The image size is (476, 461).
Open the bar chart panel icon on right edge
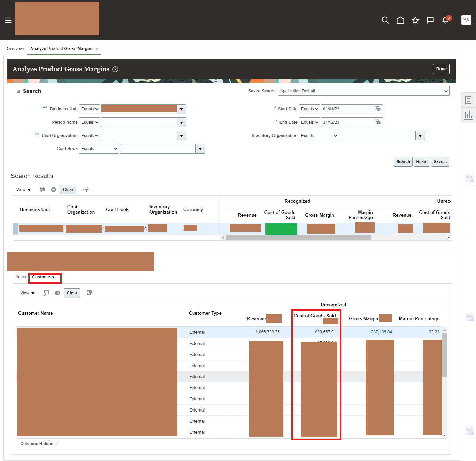[468, 115]
